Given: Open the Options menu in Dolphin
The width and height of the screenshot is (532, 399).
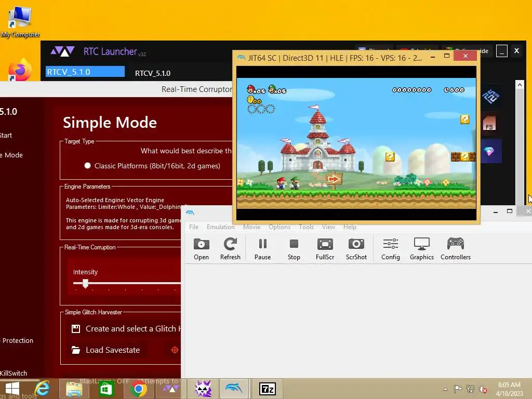Looking at the screenshot, I should click(280, 227).
